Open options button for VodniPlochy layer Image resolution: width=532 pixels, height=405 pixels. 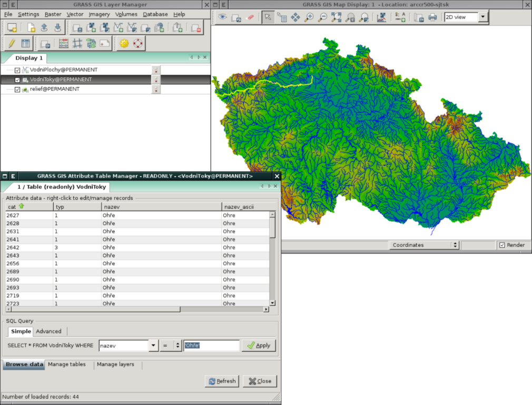156,70
